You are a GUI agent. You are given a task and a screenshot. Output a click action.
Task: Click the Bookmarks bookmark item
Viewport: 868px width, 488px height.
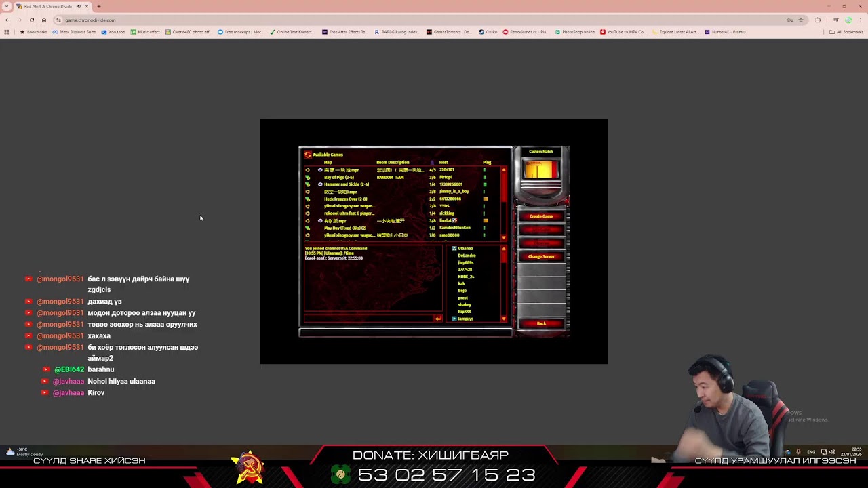pos(33,32)
